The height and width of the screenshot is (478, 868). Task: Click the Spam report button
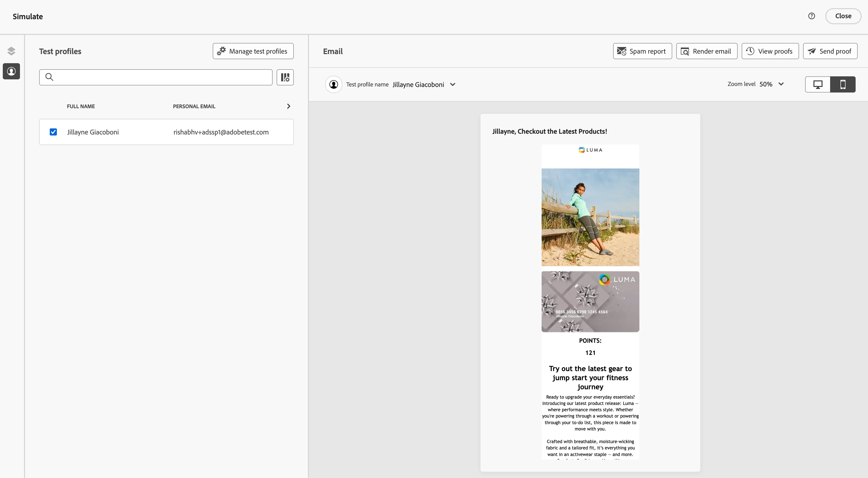[x=642, y=51]
